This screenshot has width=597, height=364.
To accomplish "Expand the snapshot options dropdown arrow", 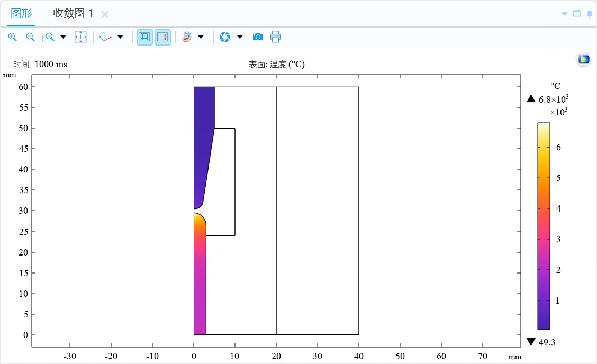I will pyautogui.click(x=240, y=37).
